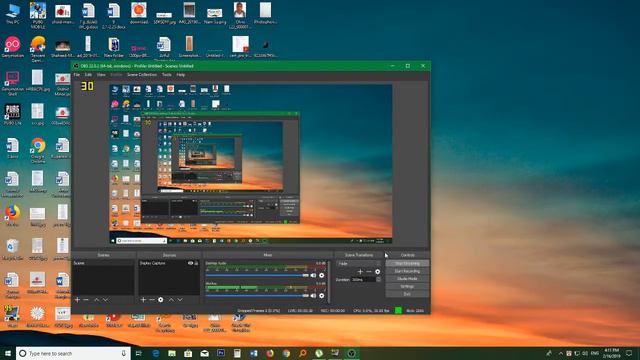This screenshot has height=360, width=640.
Task: Toggle Display Capture visibility eye icon
Action: coord(190,263)
